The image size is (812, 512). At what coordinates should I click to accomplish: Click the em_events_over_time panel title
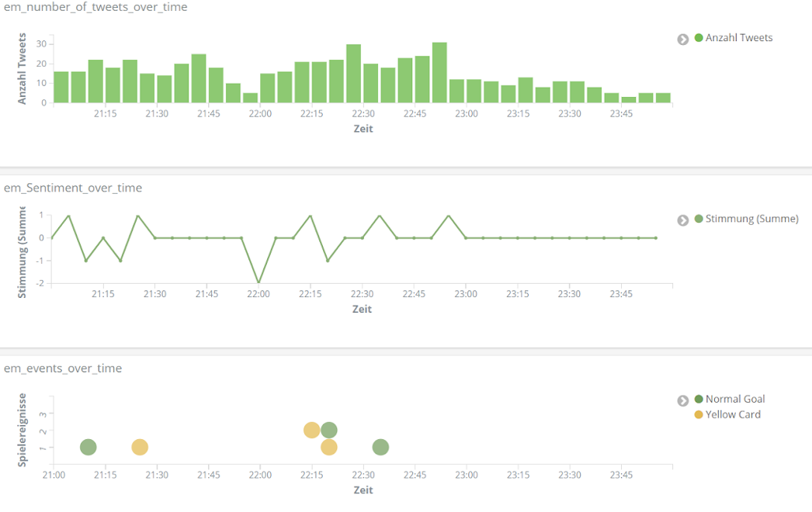click(63, 368)
